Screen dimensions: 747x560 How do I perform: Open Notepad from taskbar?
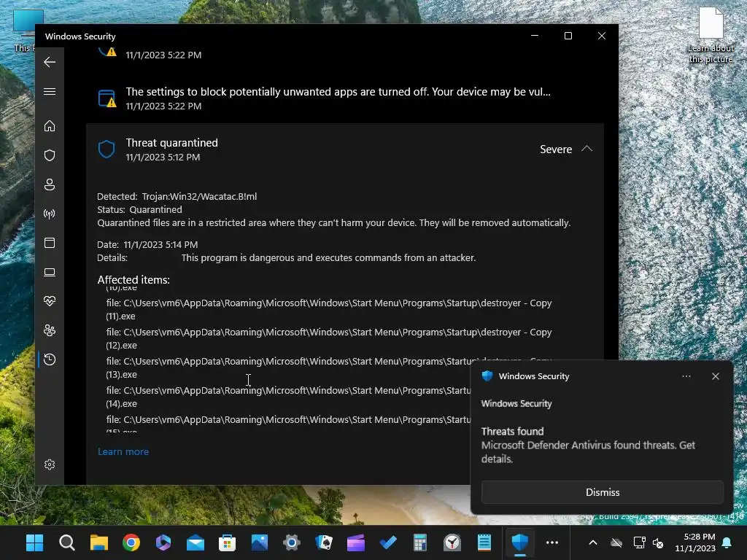(484, 542)
